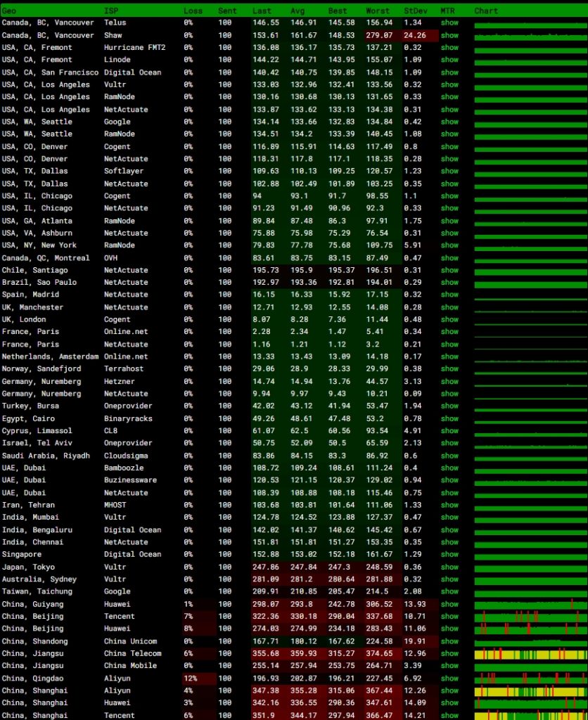The image size is (588, 720).
Task: Open show link for Tehran MHOST
Action: coord(449,505)
